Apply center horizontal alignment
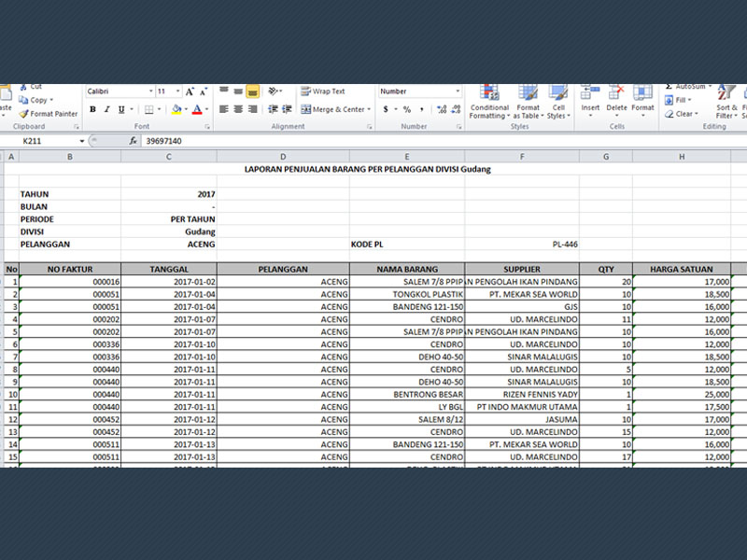The image size is (747, 560). [238, 109]
